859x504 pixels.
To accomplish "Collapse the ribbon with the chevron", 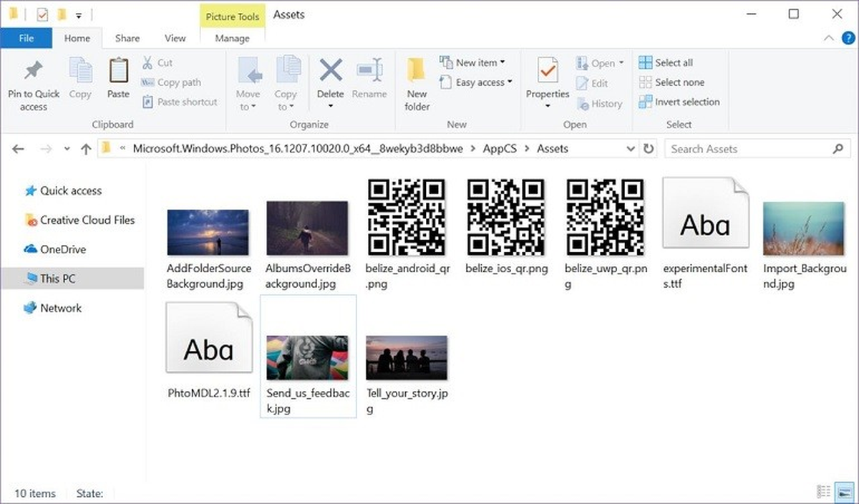I will 829,38.
